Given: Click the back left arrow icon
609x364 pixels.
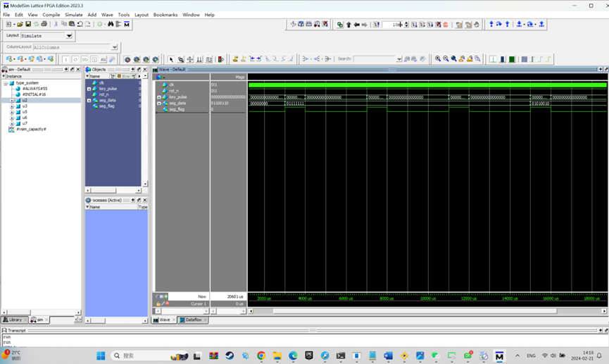Looking at the screenshot, I should tap(356, 25).
